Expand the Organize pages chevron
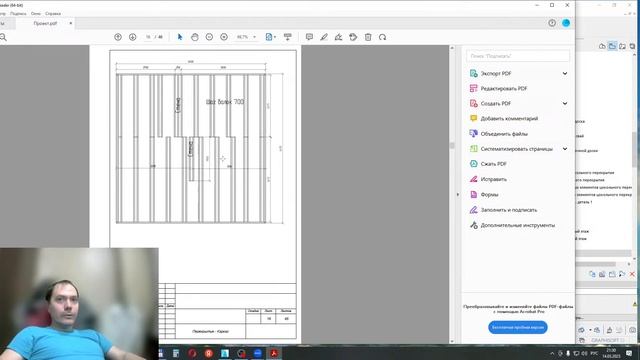Image resolution: width=640 pixels, height=360 pixels. (565, 149)
